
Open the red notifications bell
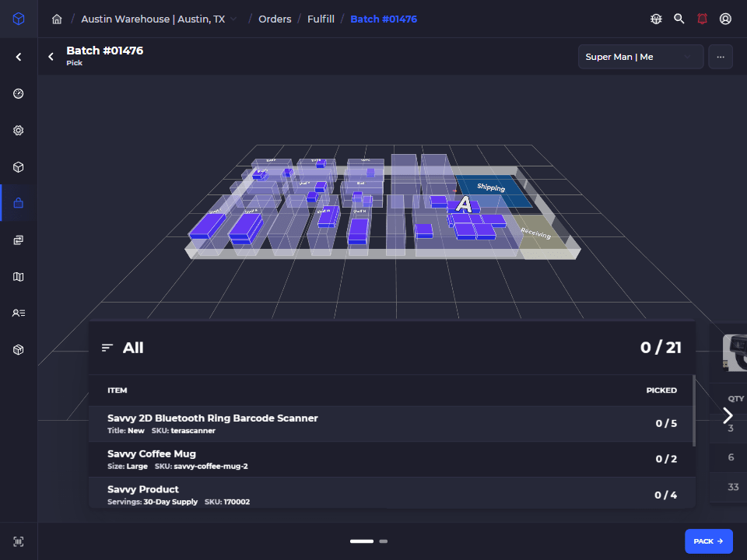click(702, 19)
